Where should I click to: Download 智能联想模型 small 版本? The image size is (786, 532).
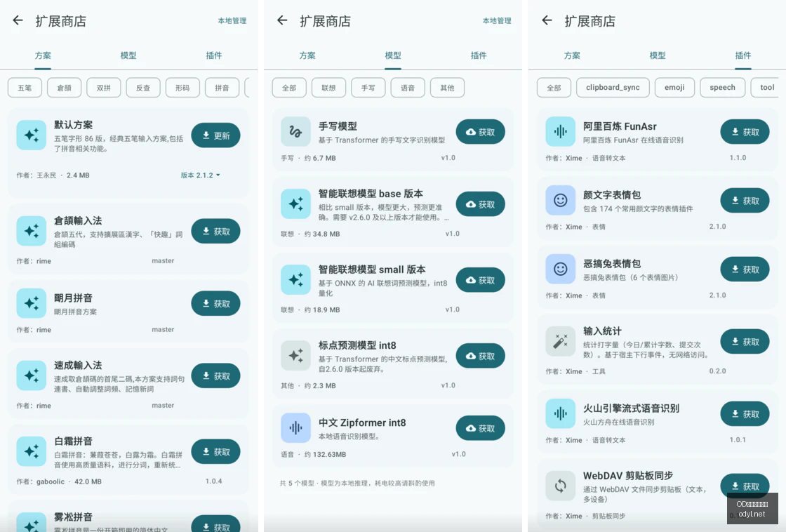point(480,280)
